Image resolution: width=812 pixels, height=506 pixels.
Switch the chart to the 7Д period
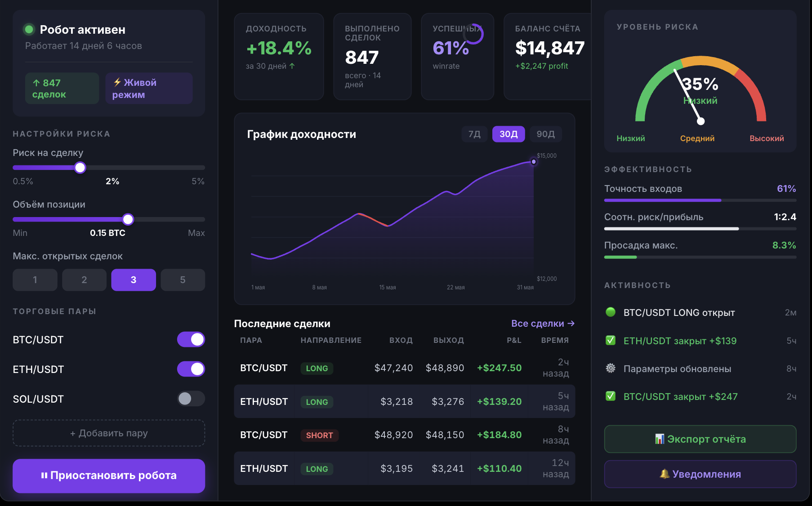(474, 134)
